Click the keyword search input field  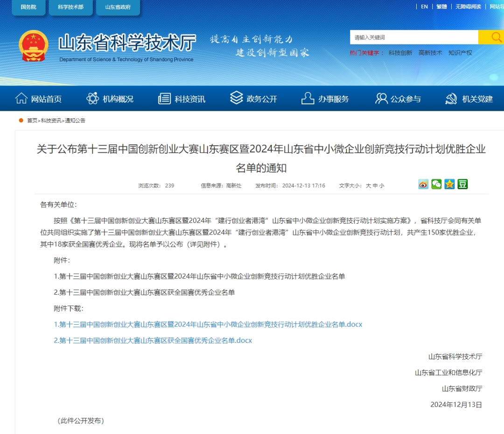(x=413, y=37)
